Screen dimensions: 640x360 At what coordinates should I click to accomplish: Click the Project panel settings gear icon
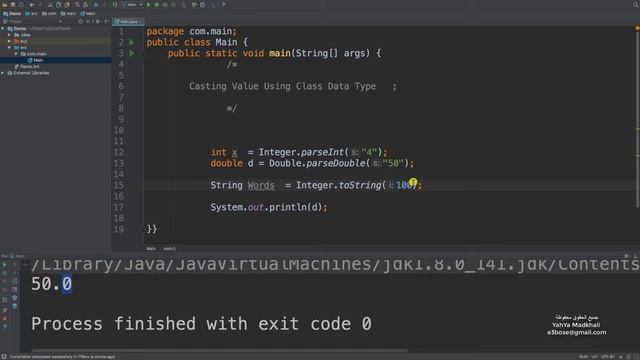98,21
